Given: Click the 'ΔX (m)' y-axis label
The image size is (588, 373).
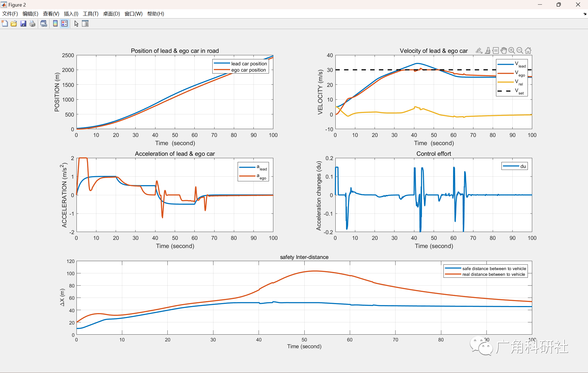Looking at the screenshot, I should [62, 297].
